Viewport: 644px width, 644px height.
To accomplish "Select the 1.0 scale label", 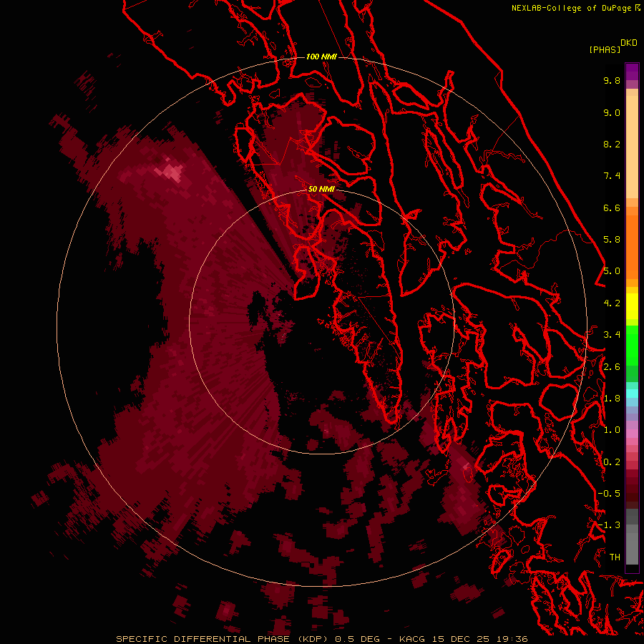I will click(x=612, y=430).
